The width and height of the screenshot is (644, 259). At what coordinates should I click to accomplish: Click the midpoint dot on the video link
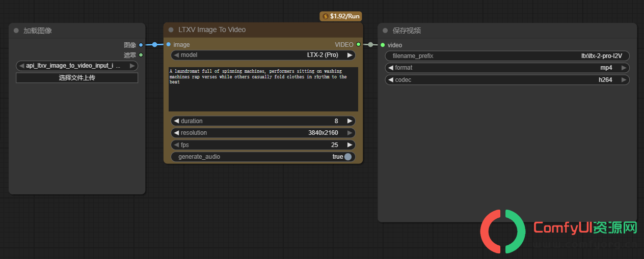pos(370,45)
